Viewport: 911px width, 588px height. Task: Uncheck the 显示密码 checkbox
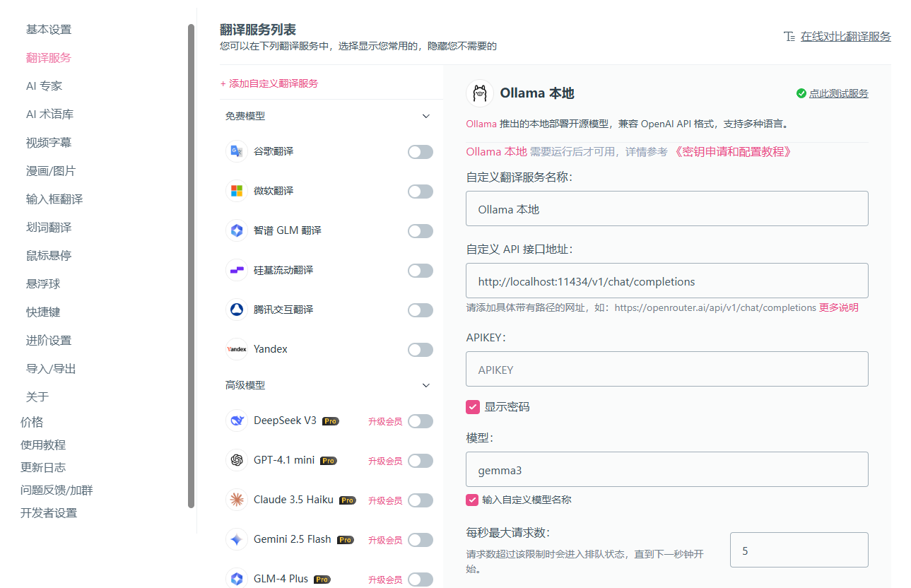point(472,406)
